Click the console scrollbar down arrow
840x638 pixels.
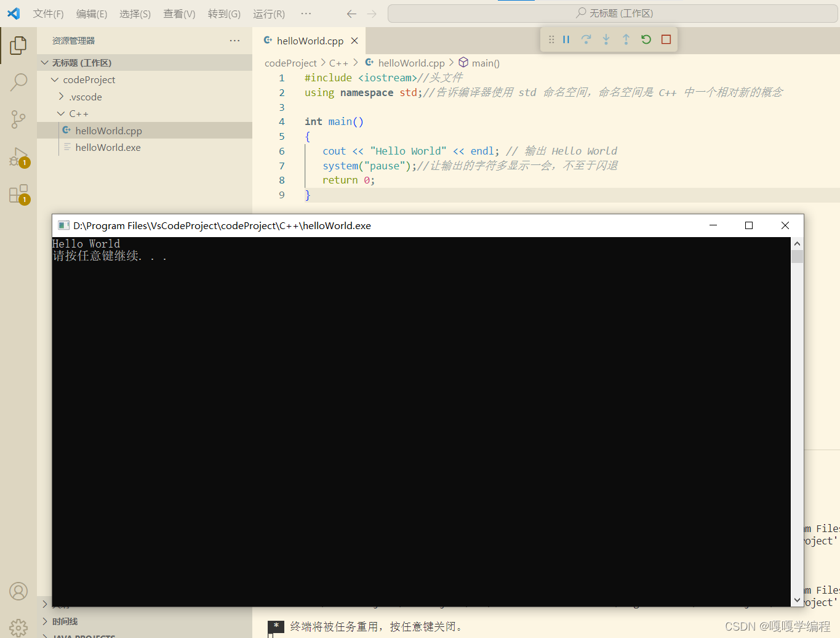(x=798, y=600)
